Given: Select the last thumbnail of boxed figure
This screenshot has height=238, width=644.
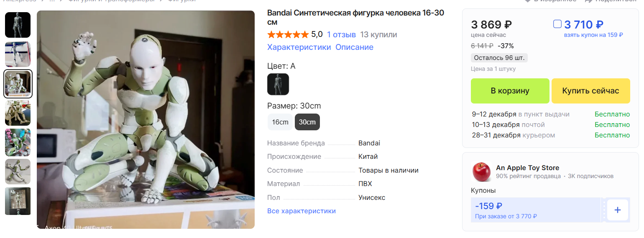Looking at the screenshot, I should coord(18,201).
